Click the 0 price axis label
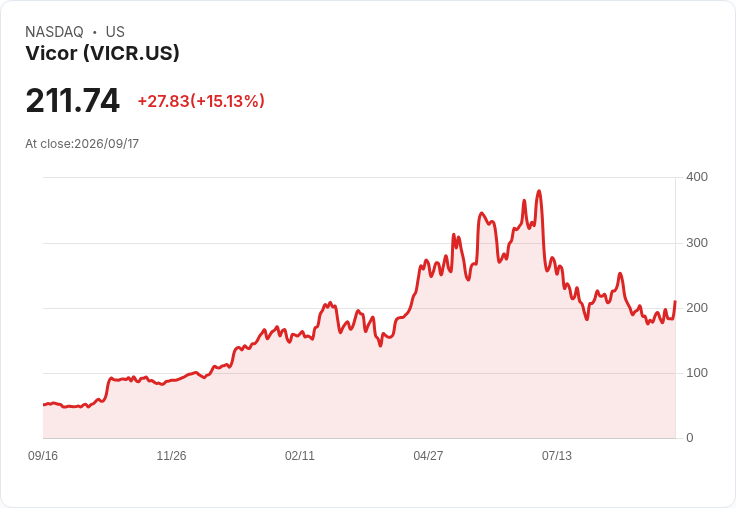 tap(690, 438)
